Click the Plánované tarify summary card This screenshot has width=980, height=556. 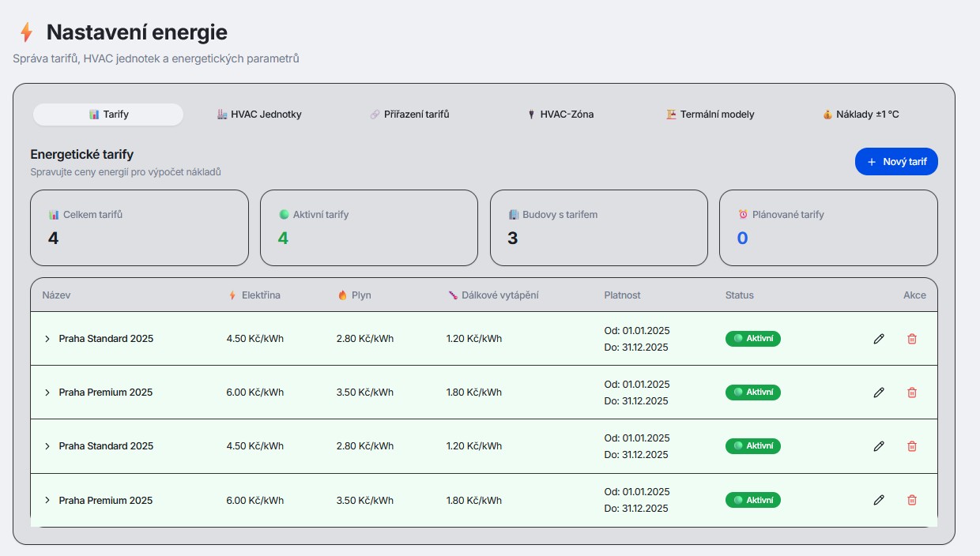point(827,227)
